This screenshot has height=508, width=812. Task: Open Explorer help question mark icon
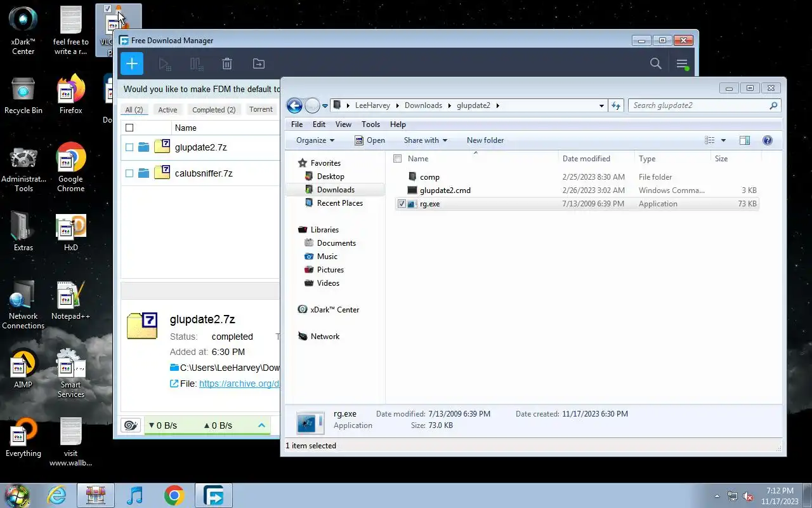tap(768, 140)
